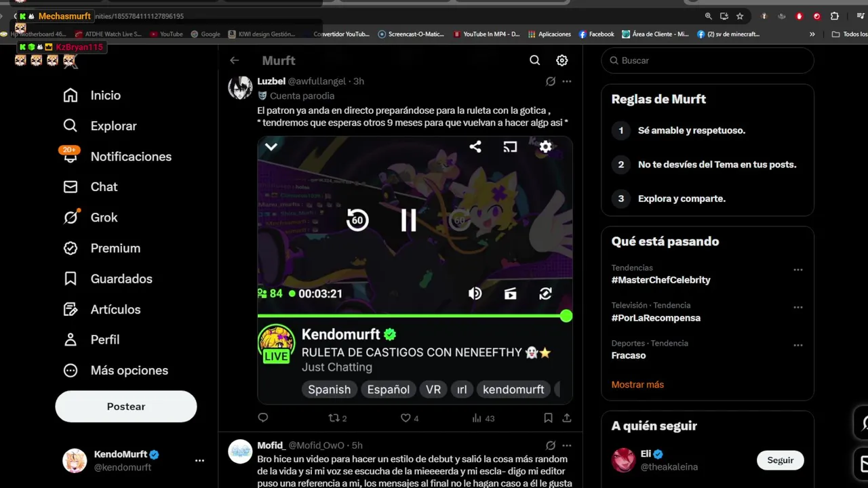Screen dimensions: 868x488
Task: Open the clip button in player
Action: click(510, 293)
